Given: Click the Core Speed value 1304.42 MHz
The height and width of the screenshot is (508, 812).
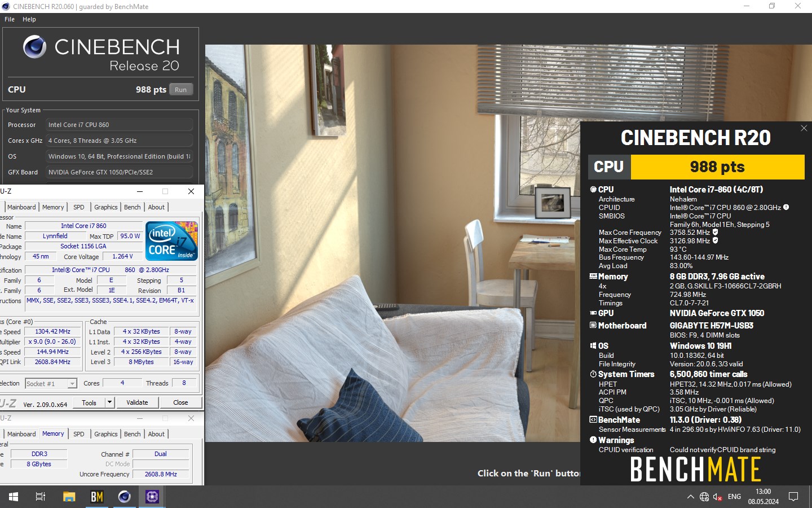Looking at the screenshot, I should [52, 332].
